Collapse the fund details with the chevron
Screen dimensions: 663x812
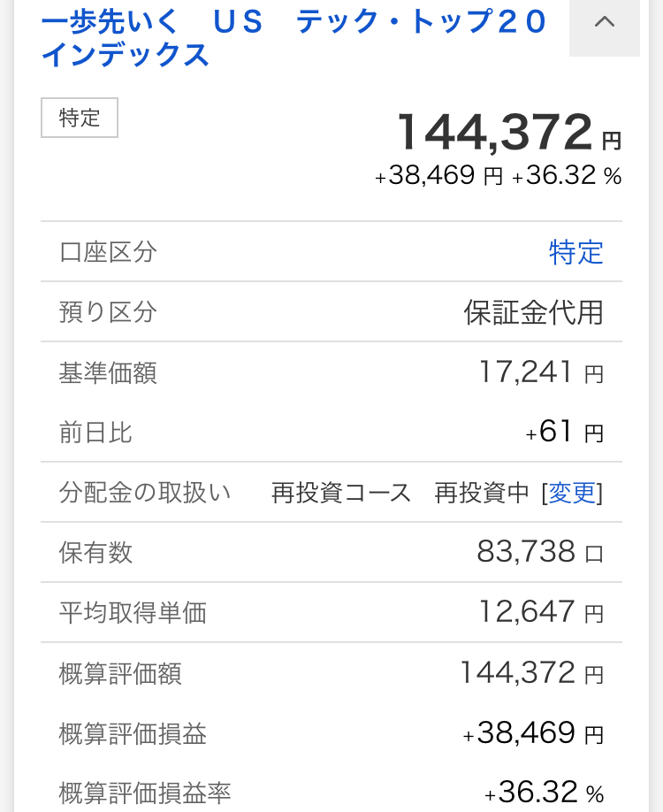point(605,24)
